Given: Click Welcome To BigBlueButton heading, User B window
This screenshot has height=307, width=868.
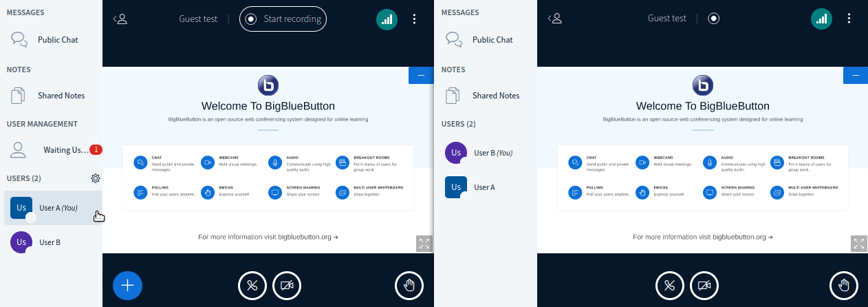Looking at the screenshot, I should pyautogui.click(x=703, y=106).
